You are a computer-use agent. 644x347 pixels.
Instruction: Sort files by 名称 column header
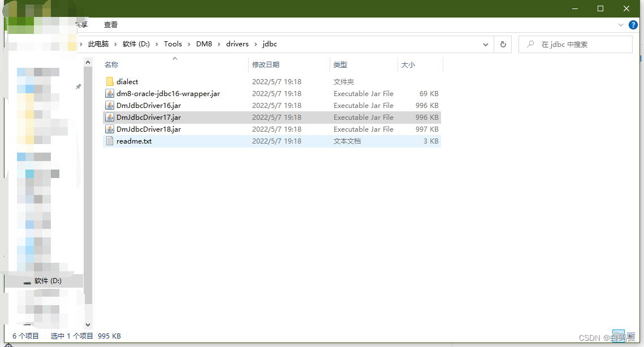[x=111, y=65]
